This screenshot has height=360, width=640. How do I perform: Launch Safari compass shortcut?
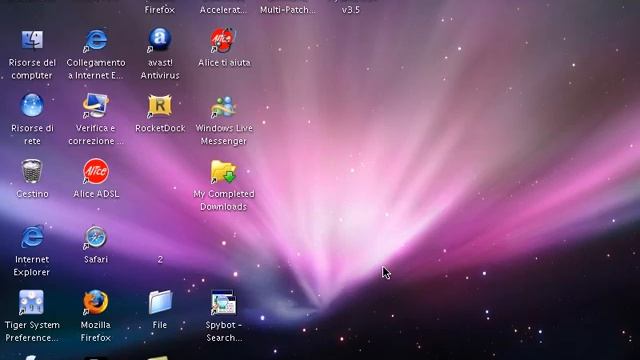96,237
